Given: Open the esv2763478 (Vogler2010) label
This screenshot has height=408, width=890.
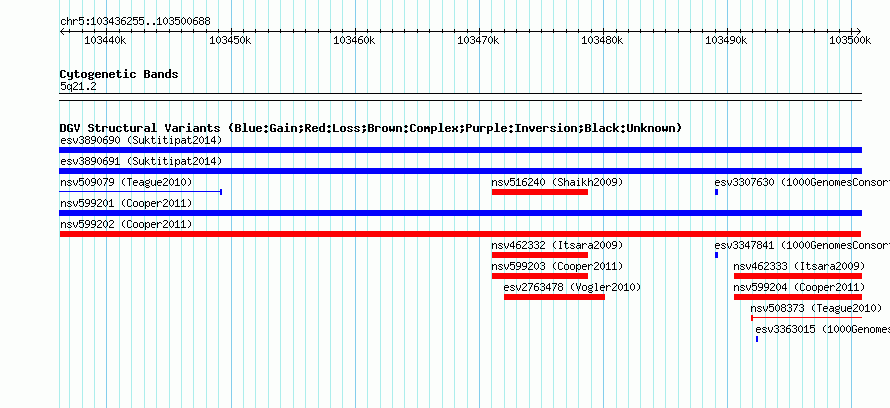Looking at the screenshot, I should coord(572,287).
